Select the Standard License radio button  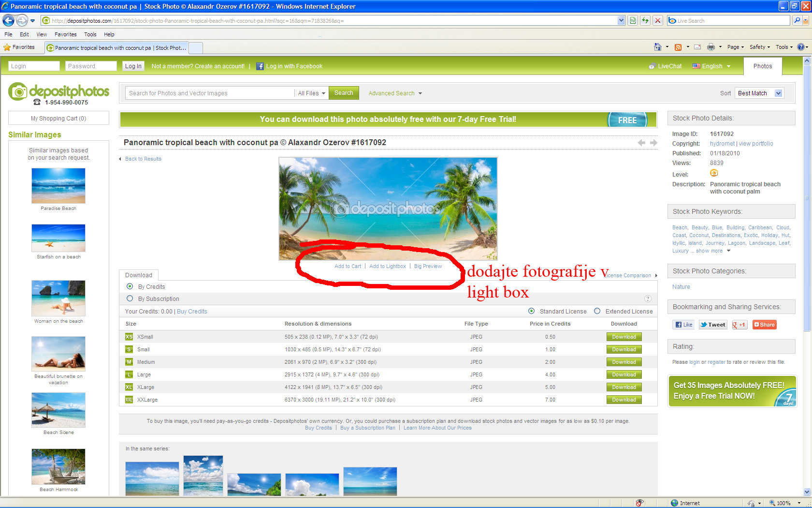[531, 311]
